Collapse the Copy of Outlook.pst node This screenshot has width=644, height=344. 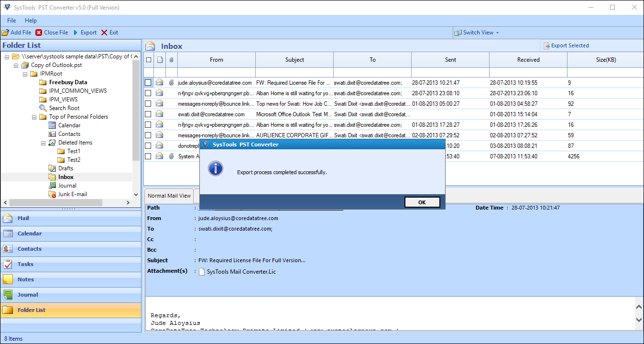click(16, 65)
